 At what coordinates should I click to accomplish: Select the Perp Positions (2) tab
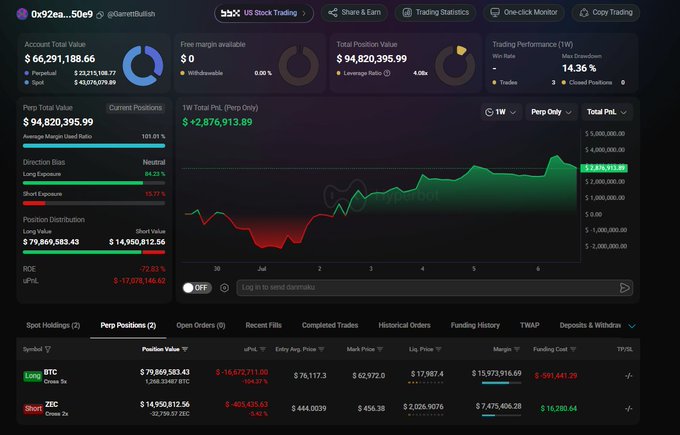(x=128, y=325)
